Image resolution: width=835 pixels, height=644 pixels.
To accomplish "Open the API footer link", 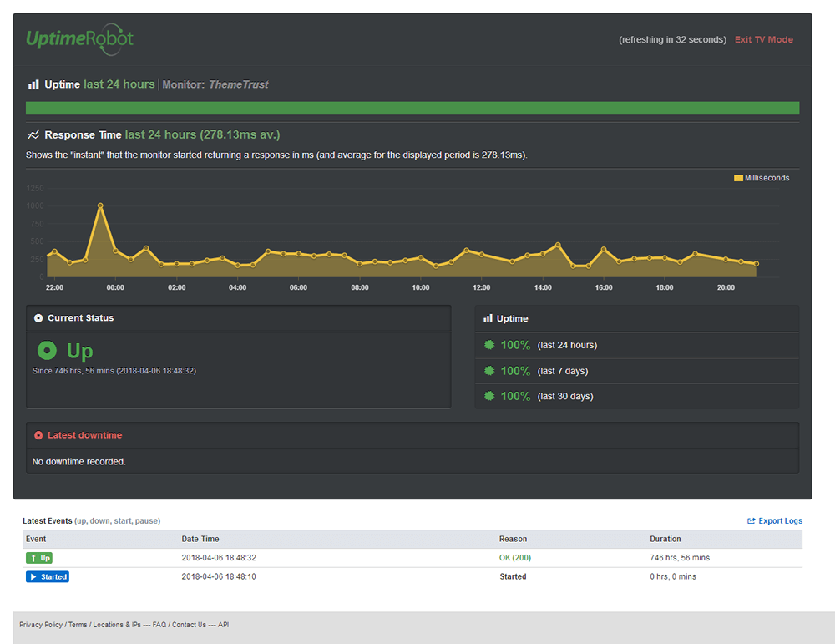I will tap(223, 625).
